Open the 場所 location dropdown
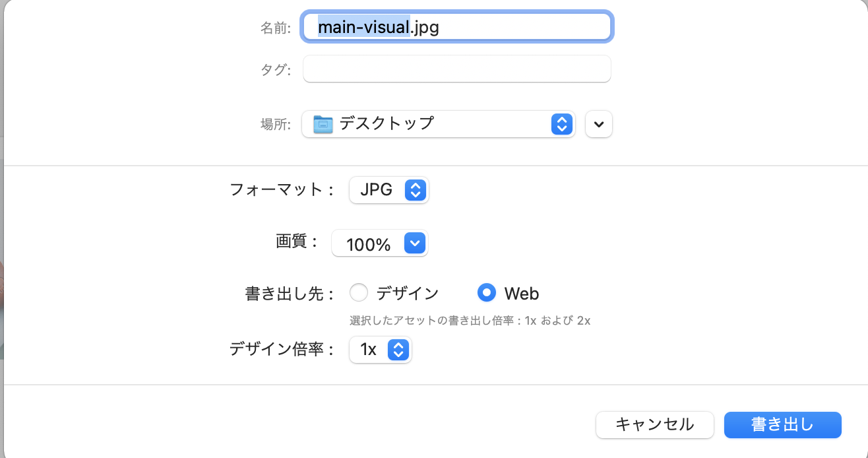868x458 pixels. tap(438, 124)
